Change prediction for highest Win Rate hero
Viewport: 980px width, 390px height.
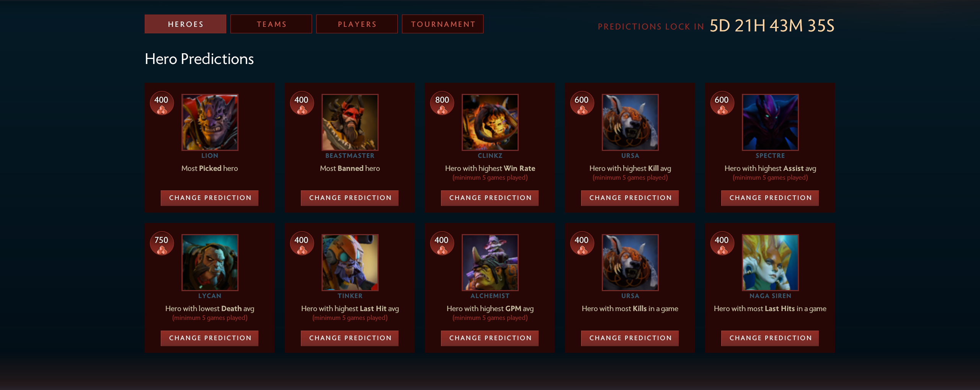point(490,198)
